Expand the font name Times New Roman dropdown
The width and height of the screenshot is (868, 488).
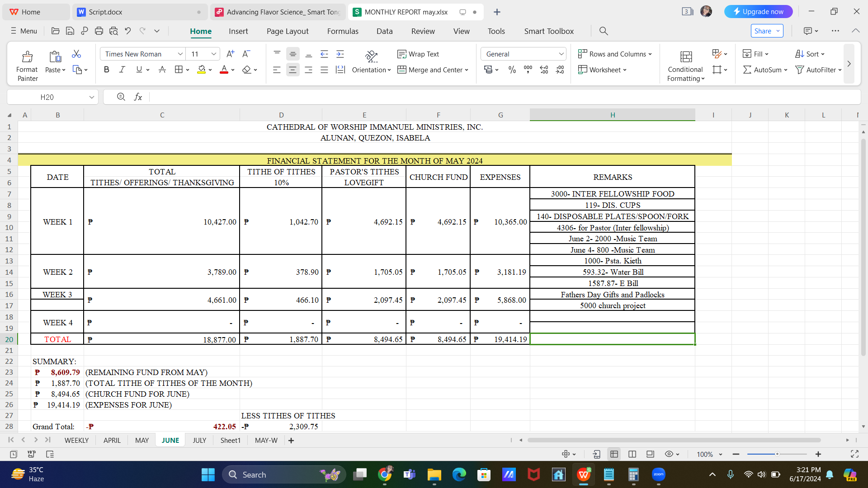pyautogui.click(x=180, y=54)
